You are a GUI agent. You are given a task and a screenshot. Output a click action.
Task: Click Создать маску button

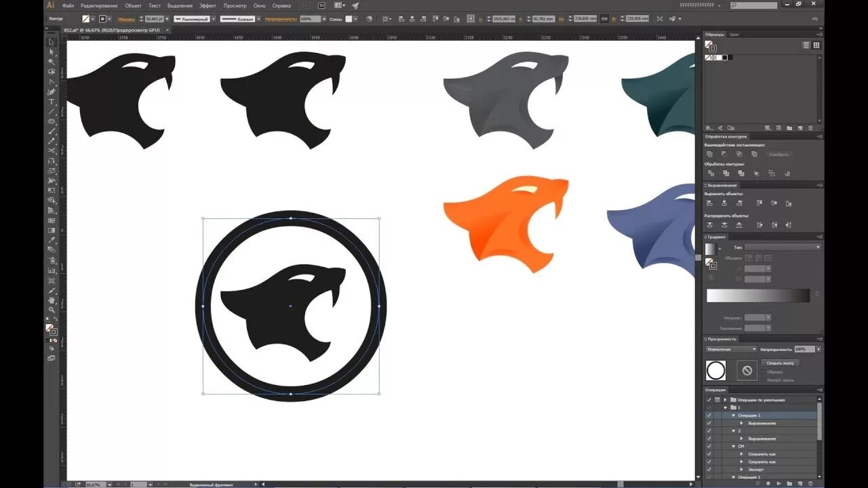(x=780, y=363)
